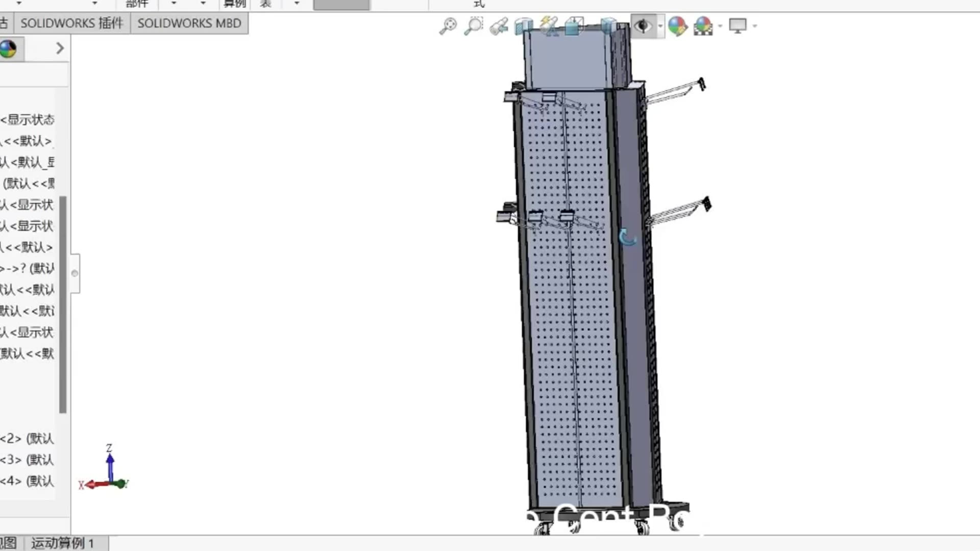Click the Edit Appearance color ball icon
The image size is (980, 551).
677,26
